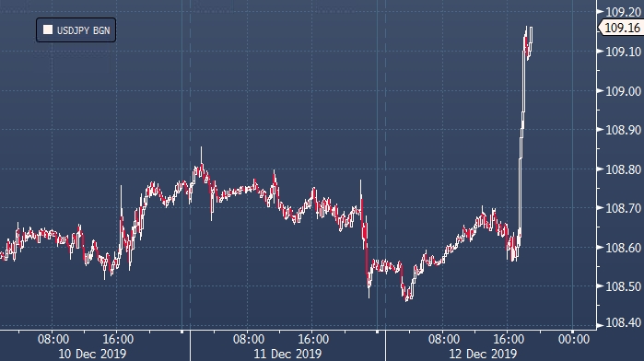Click 08:00 label under 10 Dec
Image resolution: width=644 pixels, height=361 pixels.
[x=53, y=339]
